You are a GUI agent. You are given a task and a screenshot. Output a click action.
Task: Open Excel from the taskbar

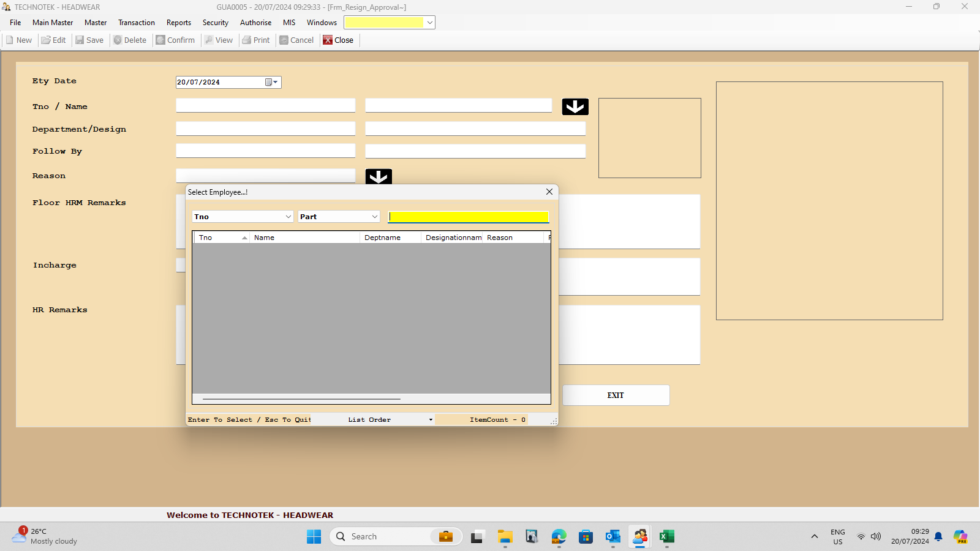click(666, 537)
